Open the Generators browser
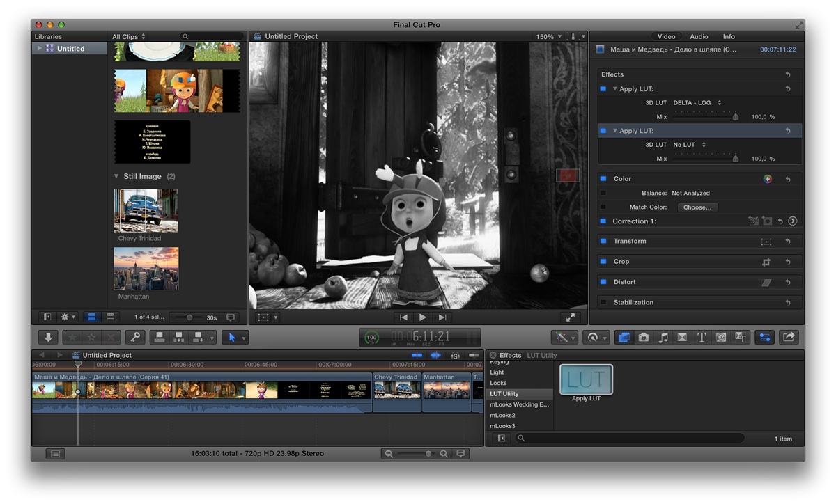836x504 pixels. tap(721, 337)
